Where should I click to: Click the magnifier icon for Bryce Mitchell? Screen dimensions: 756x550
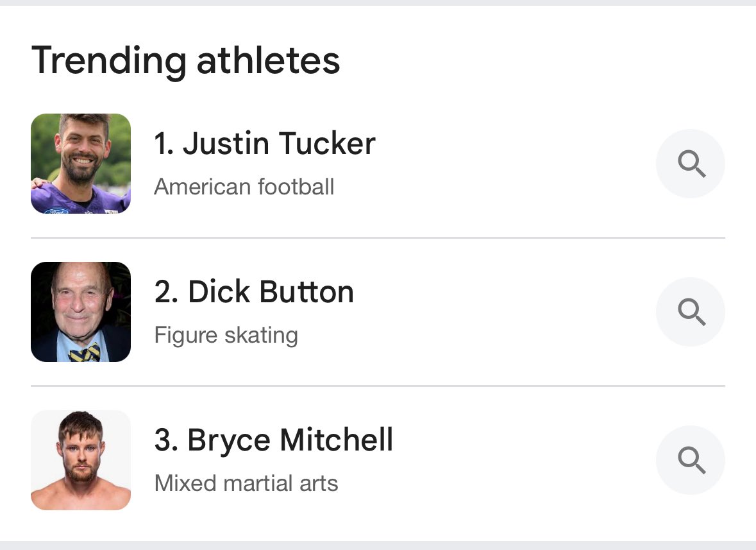[691, 460]
